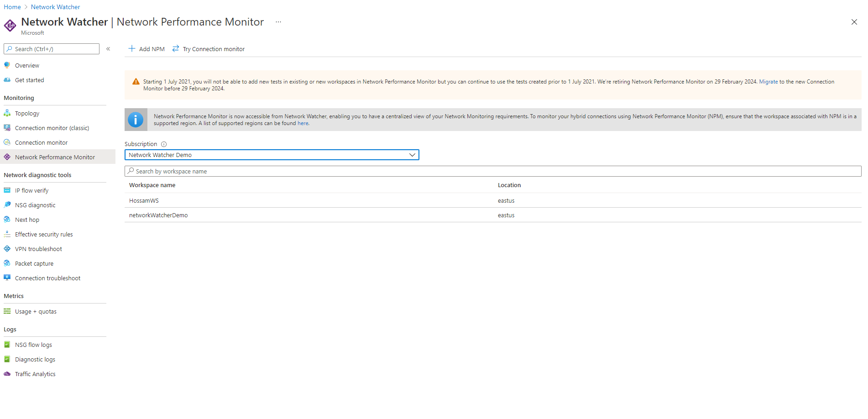Open VPN troubleshoot tool

coord(38,249)
